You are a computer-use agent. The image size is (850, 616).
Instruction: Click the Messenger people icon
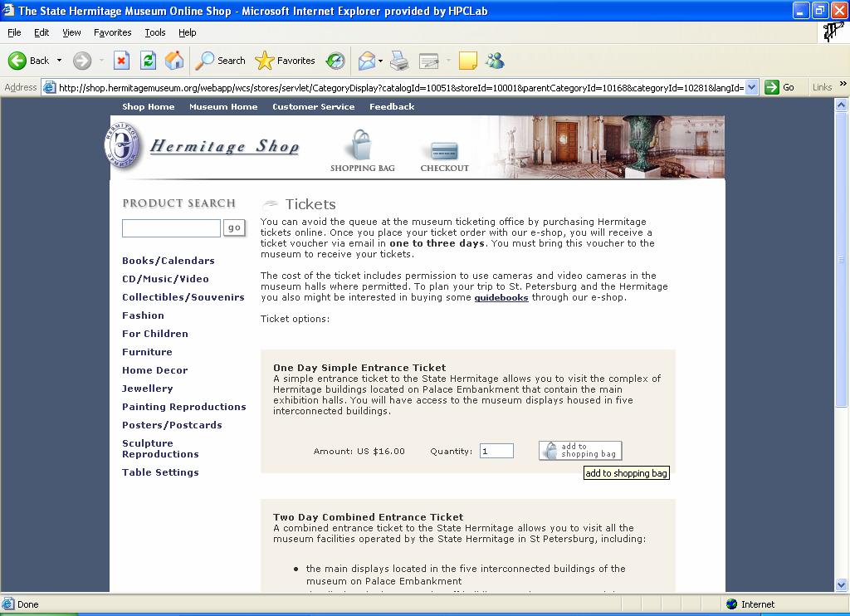click(495, 61)
